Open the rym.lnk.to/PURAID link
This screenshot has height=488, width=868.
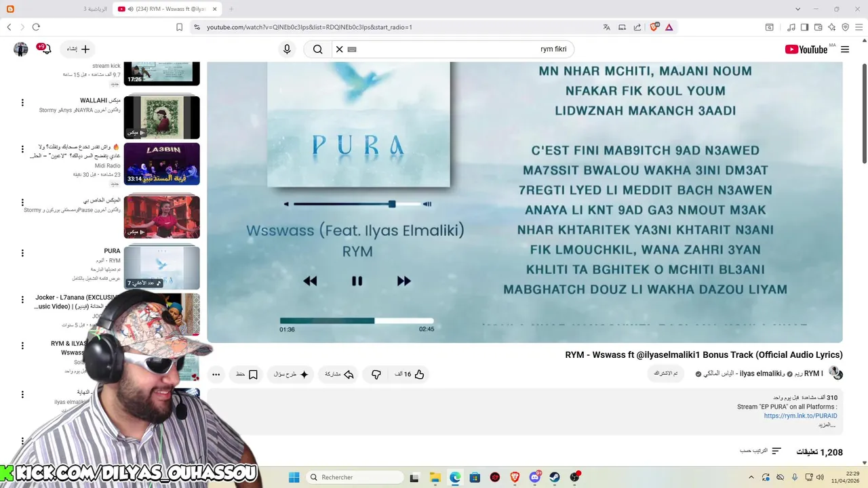[800, 415]
